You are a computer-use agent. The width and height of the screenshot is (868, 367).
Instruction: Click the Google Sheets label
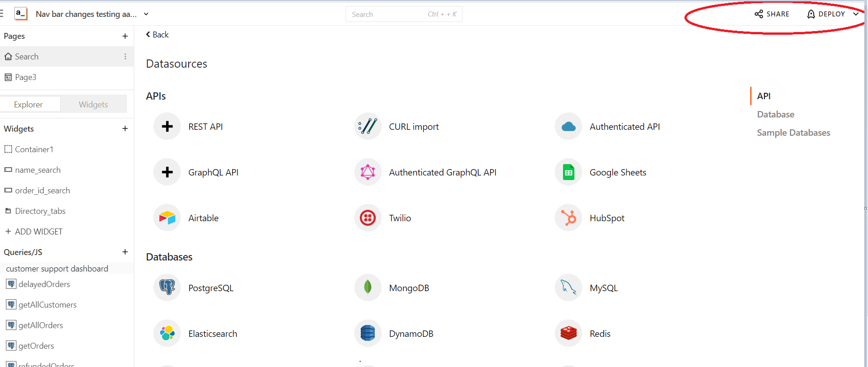[x=618, y=172]
